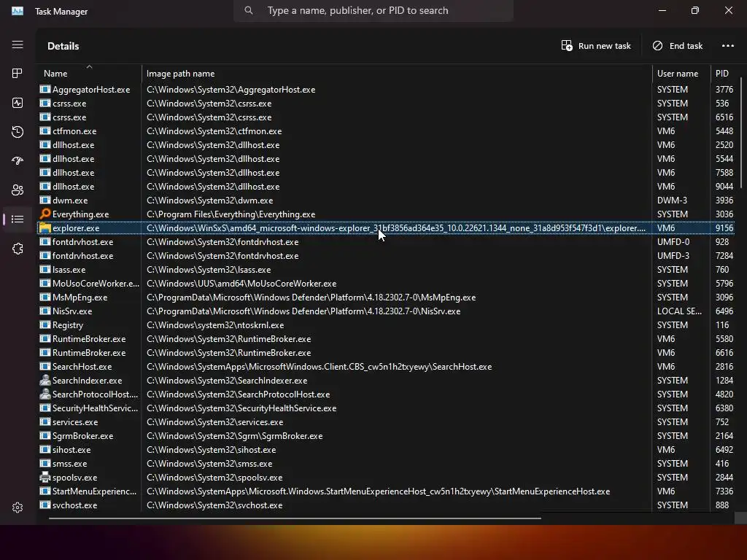Select StartMenuExperienceHost process name
Image resolution: width=747 pixels, height=560 pixels.
[94, 491]
